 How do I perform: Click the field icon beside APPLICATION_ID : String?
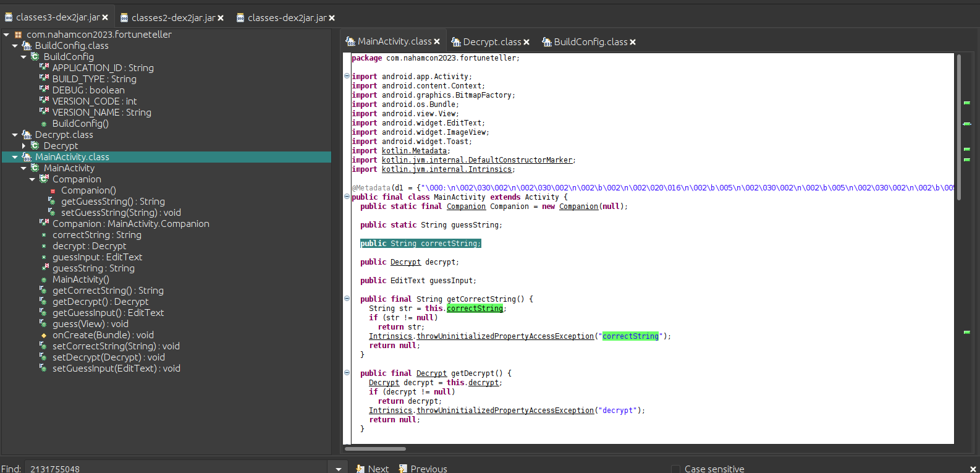[x=44, y=68]
